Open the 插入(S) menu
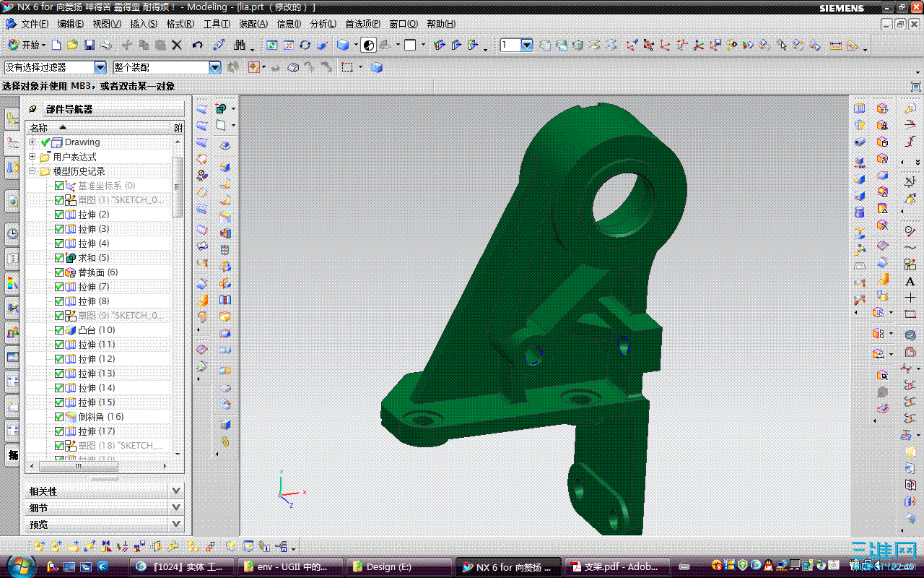The height and width of the screenshot is (578, 924). point(144,24)
